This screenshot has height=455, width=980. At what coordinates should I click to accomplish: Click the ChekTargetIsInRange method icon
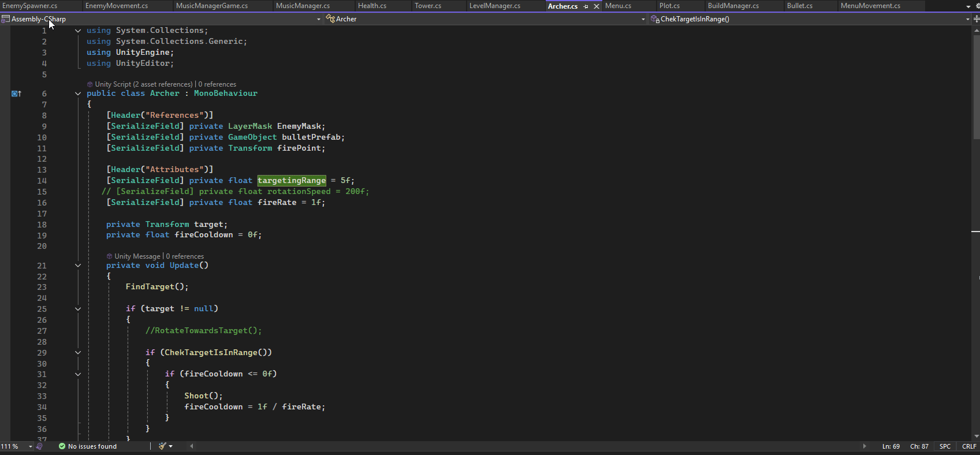point(655,19)
